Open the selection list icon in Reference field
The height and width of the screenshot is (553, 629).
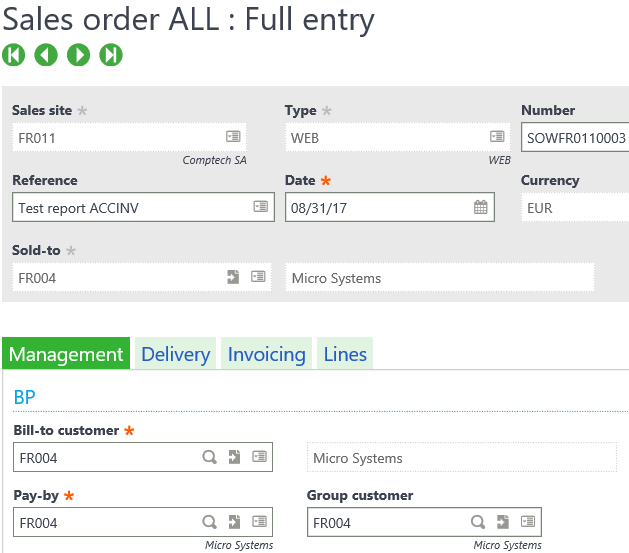pyautogui.click(x=260, y=207)
